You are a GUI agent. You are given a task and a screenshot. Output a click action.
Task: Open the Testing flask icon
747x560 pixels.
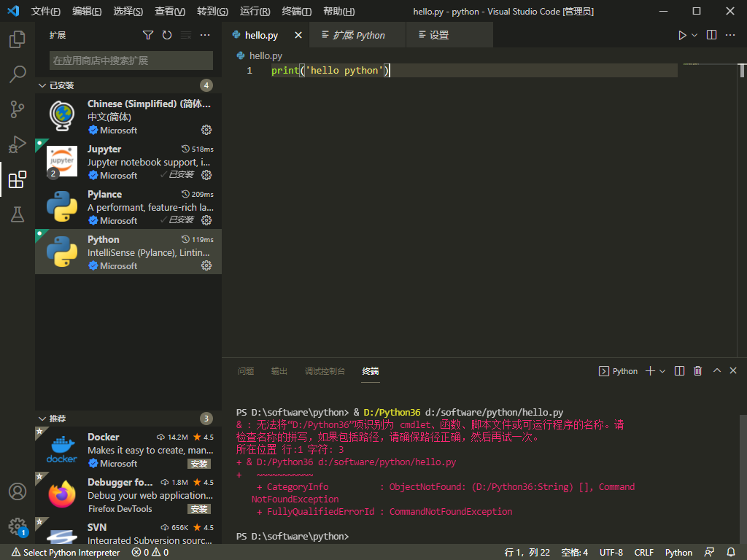click(18, 214)
